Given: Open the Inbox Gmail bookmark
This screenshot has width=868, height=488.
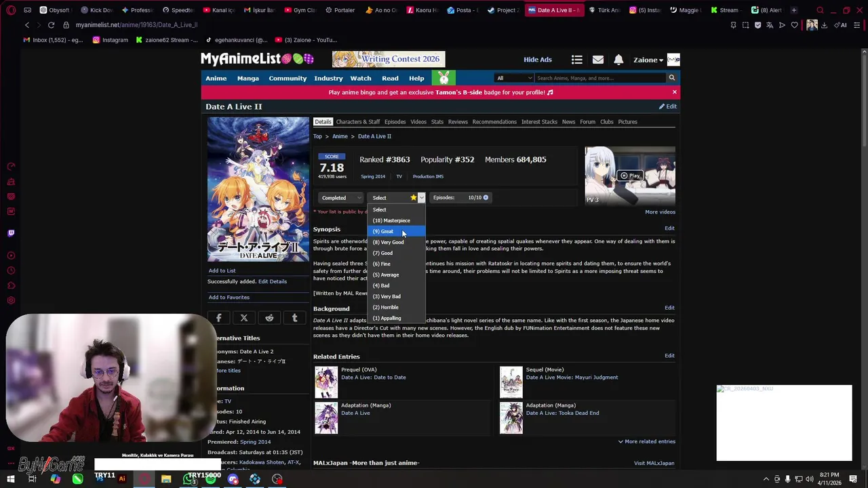Looking at the screenshot, I should point(53,40).
